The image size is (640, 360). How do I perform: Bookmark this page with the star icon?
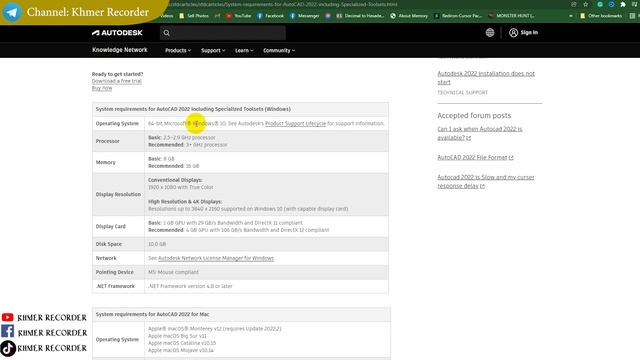tap(586, 4)
